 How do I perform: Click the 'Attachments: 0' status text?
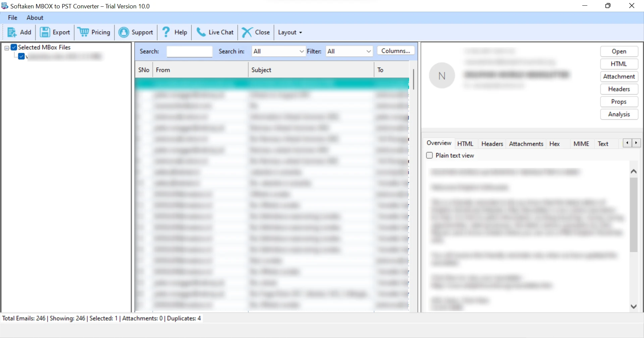tap(143, 318)
